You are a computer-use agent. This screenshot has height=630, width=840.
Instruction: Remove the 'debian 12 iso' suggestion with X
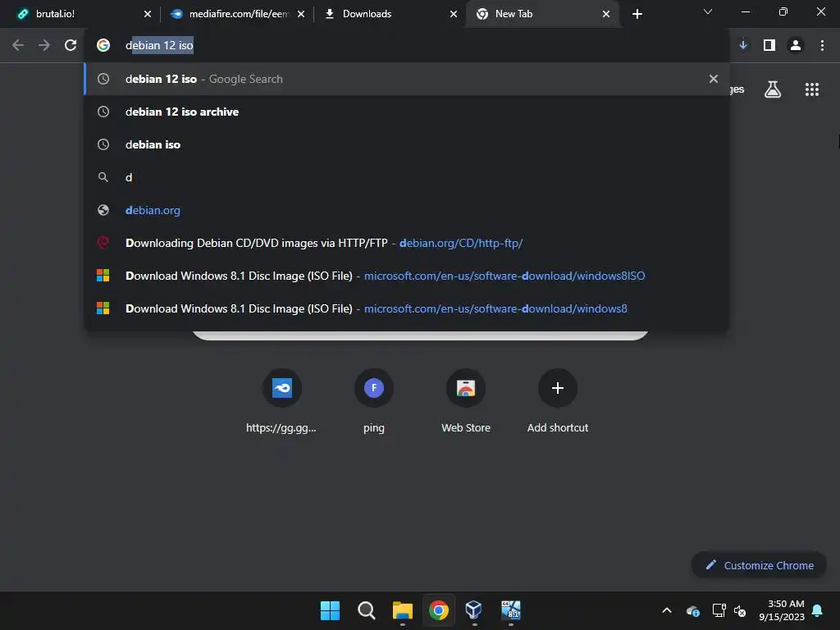tap(714, 79)
